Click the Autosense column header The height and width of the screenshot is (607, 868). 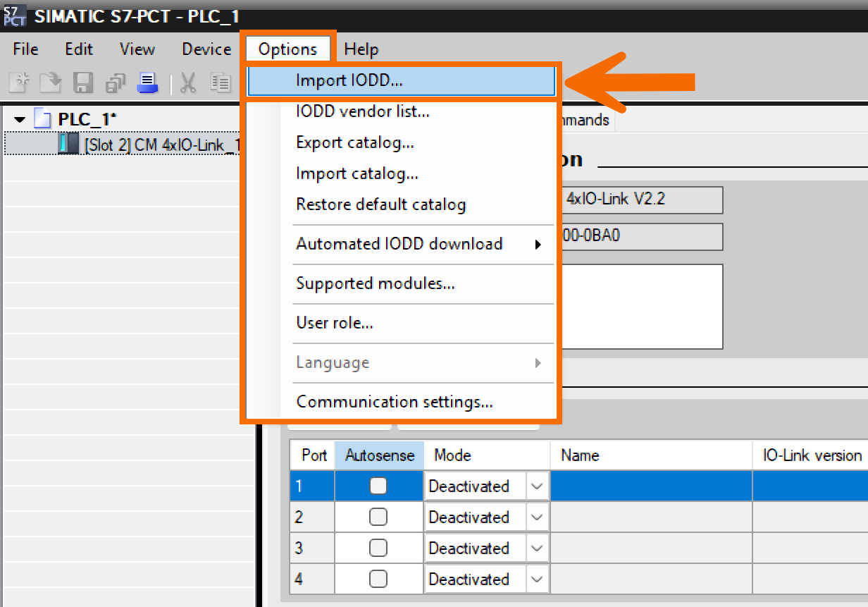[380, 455]
